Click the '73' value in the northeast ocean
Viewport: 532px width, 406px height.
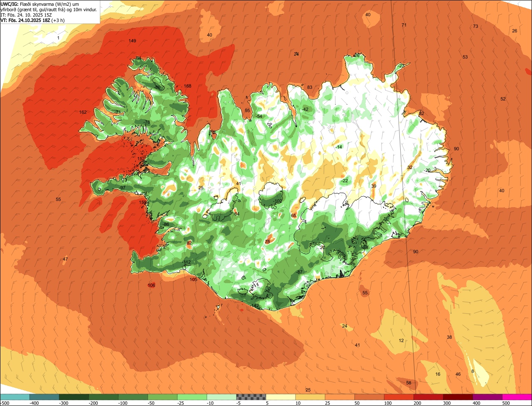tap(475, 26)
